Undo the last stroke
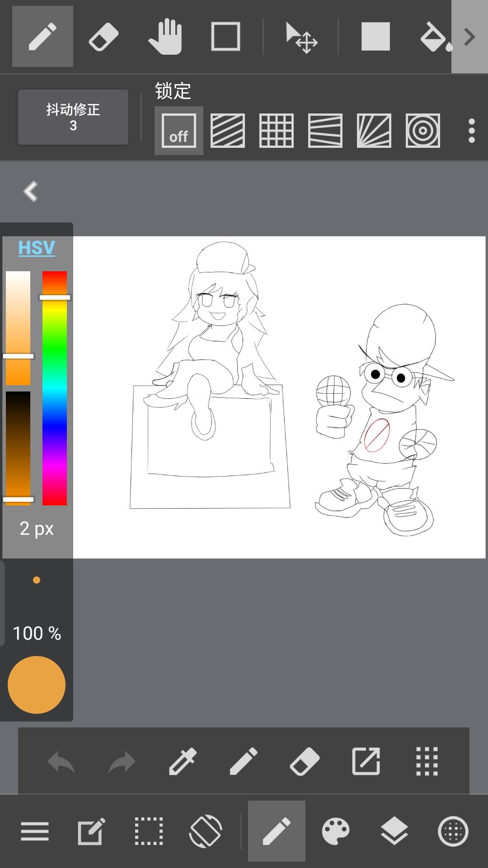488x868 pixels. [x=61, y=762]
